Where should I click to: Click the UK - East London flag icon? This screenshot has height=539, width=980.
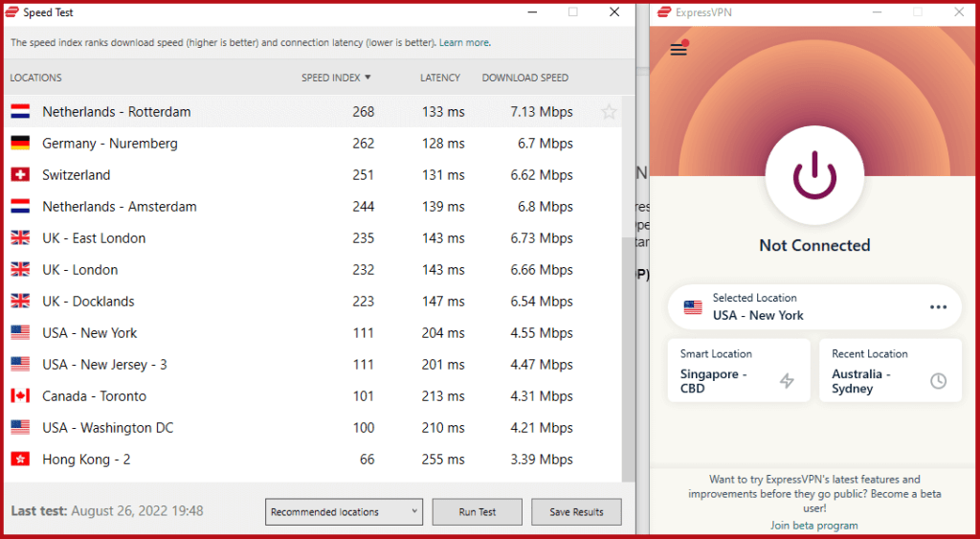(x=21, y=238)
